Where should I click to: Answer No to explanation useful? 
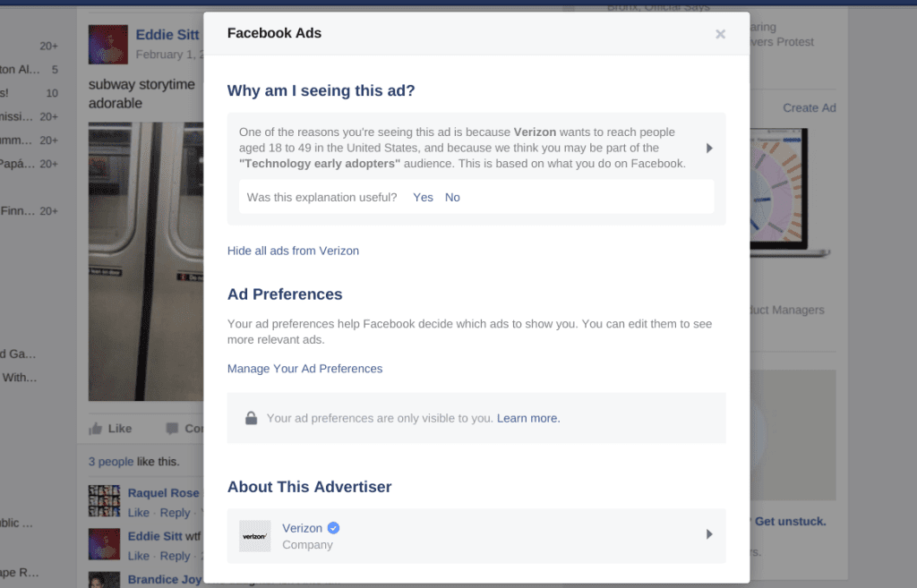[452, 197]
